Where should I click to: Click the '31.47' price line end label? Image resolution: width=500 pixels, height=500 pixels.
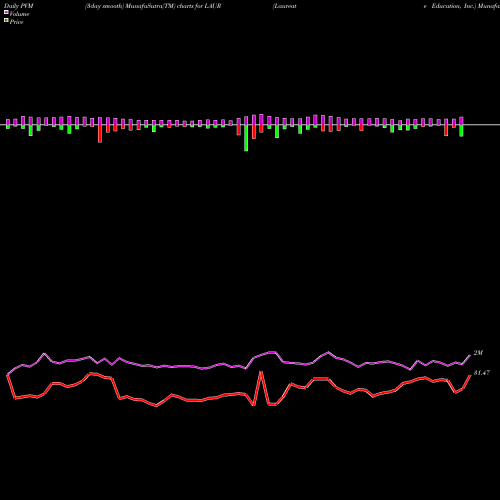482,373
